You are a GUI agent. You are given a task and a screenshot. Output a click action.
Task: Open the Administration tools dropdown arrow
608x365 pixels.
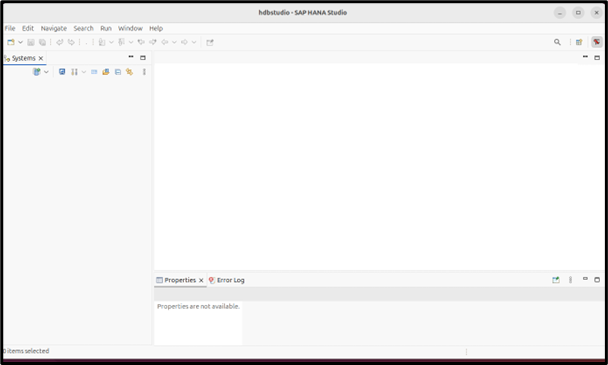click(84, 72)
